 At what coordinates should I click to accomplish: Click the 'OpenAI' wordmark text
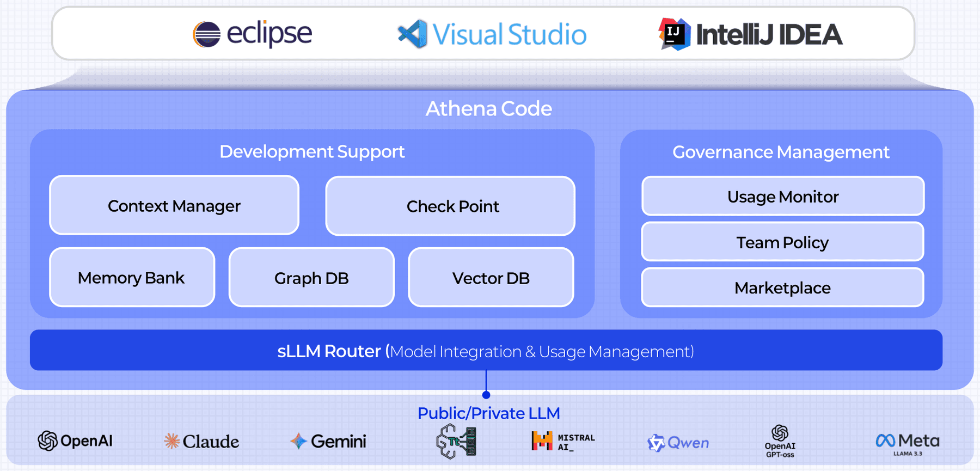(87, 441)
